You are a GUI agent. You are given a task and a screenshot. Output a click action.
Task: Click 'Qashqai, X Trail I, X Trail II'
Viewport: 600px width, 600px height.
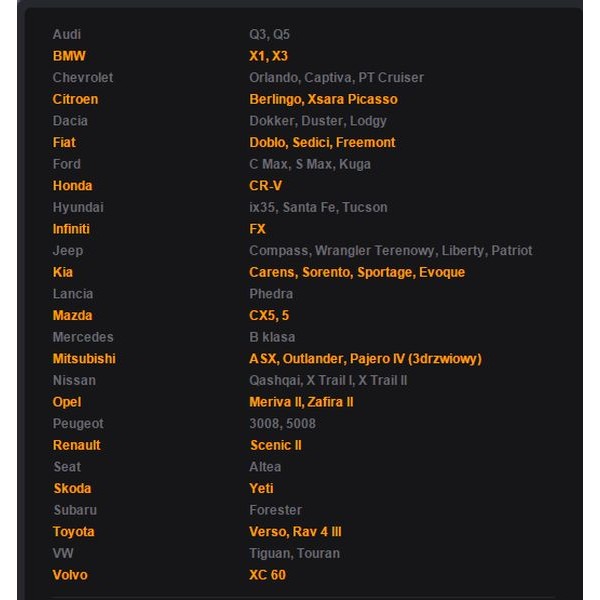tap(328, 380)
